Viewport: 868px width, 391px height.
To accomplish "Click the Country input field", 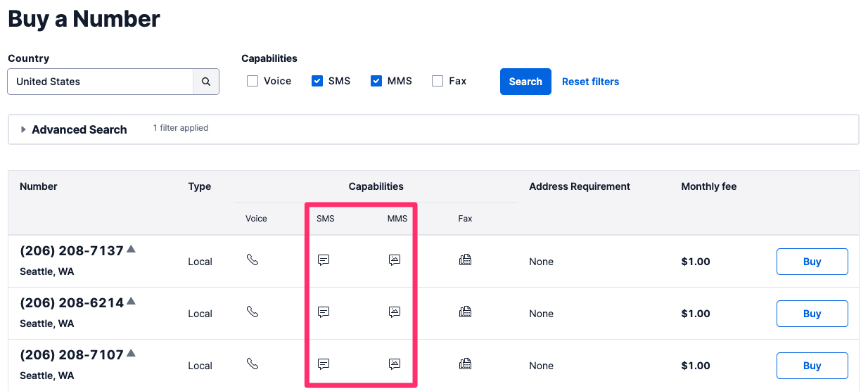I will click(101, 82).
